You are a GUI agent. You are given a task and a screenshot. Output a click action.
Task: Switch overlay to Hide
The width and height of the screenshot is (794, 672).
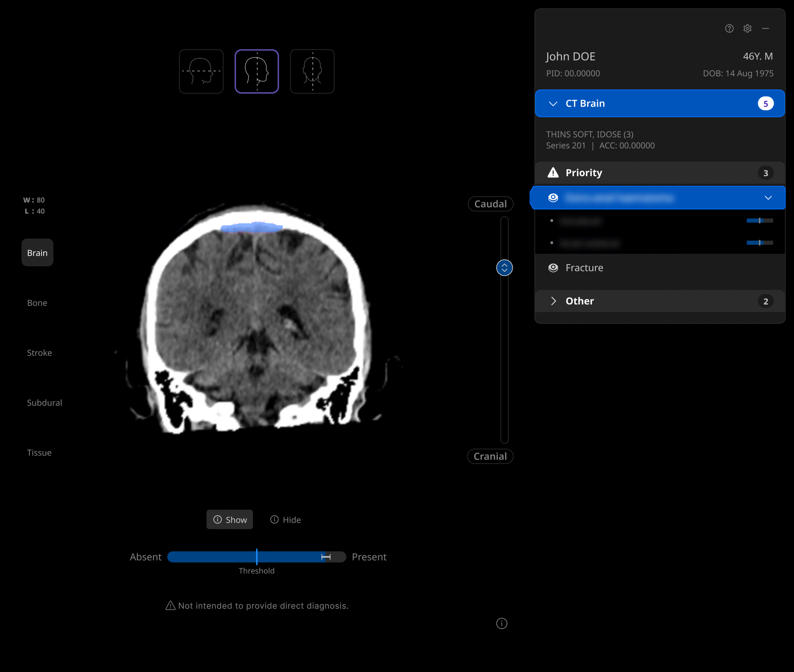click(x=286, y=519)
